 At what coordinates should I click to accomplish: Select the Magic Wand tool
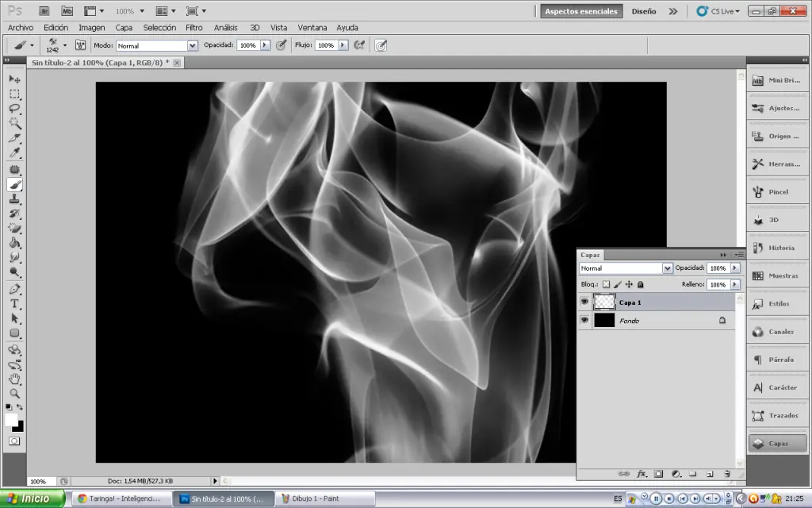[14, 123]
